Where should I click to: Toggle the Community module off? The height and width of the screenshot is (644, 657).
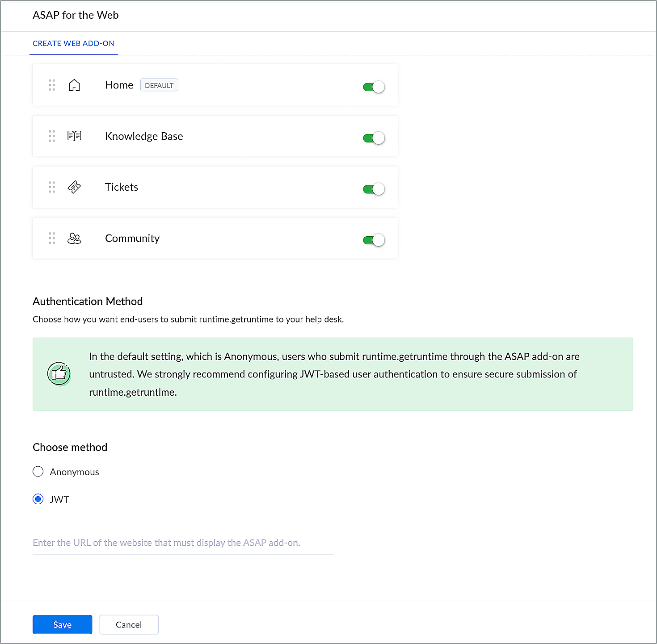pos(374,240)
